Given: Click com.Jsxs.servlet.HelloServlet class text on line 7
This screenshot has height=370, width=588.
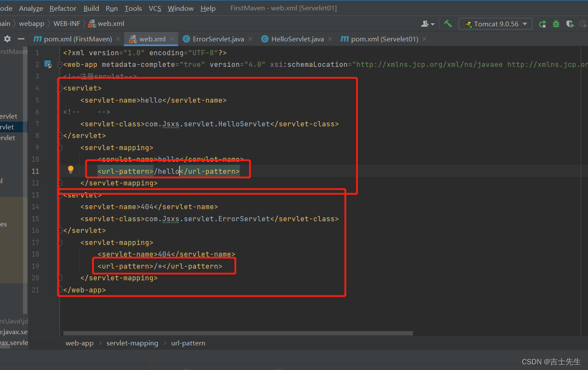Looking at the screenshot, I should point(208,124).
